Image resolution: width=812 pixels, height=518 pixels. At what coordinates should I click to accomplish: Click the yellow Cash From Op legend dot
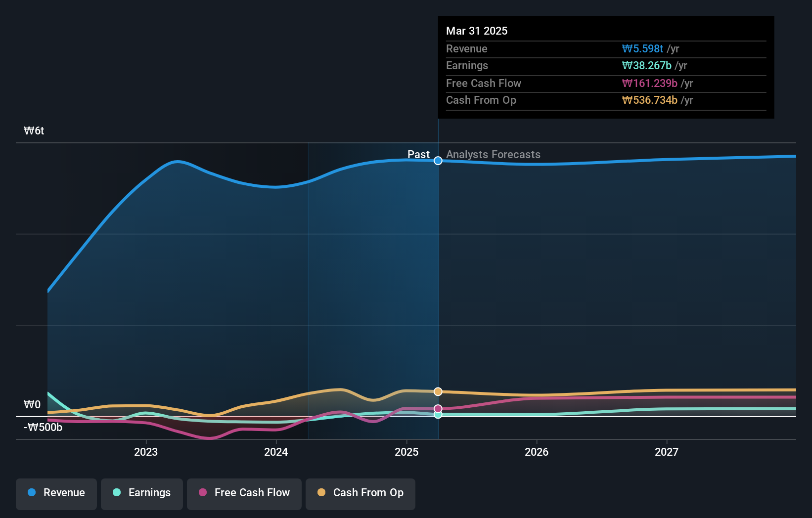[x=321, y=493]
